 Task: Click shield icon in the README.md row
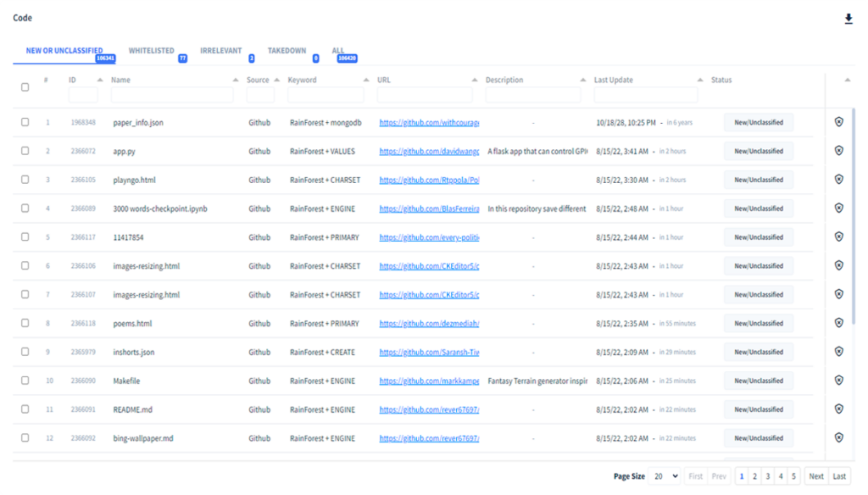[x=838, y=409]
